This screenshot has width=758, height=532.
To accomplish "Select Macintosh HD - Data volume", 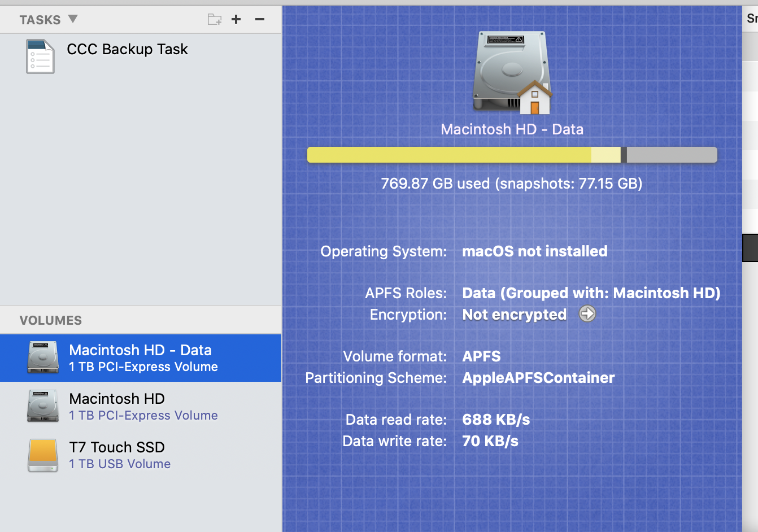I will pos(141,358).
